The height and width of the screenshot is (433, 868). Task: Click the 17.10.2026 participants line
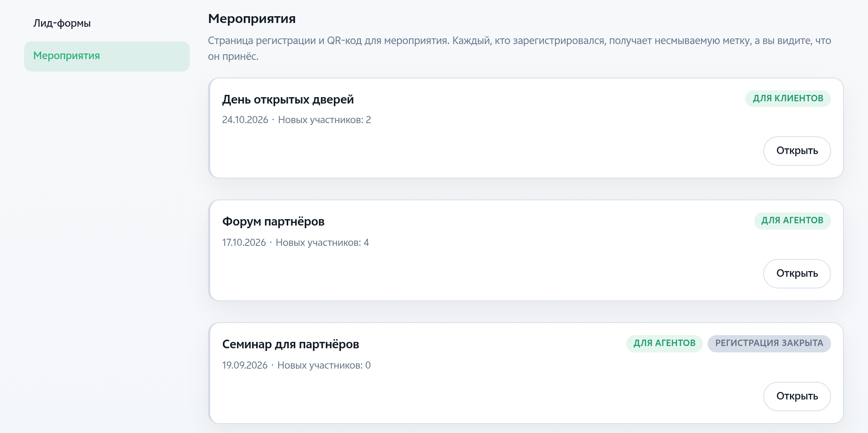point(295,242)
